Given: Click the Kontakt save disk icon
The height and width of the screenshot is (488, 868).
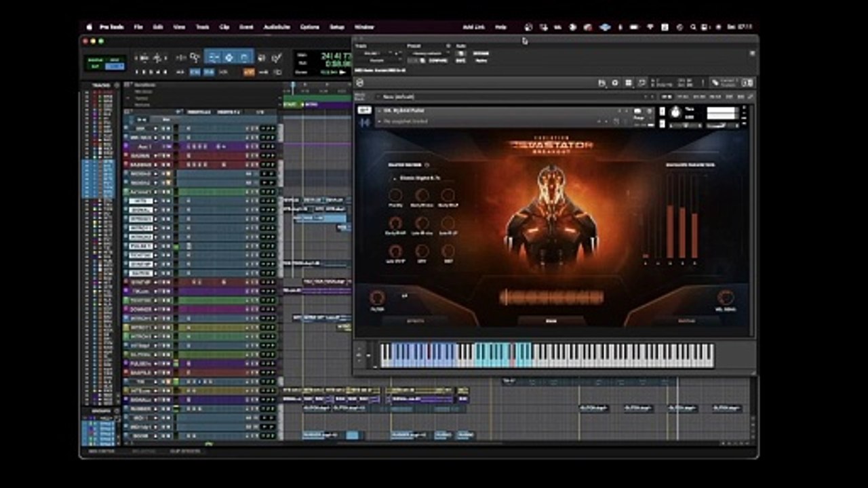Looking at the screenshot, I should click(x=601, y=83).
